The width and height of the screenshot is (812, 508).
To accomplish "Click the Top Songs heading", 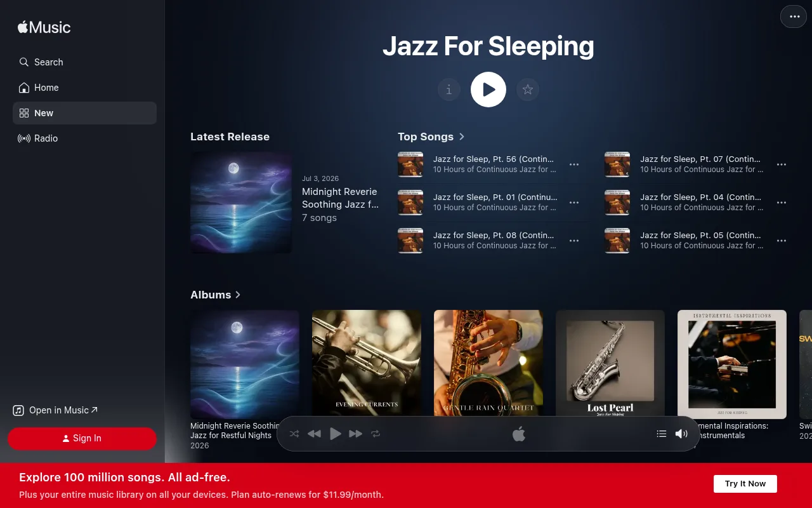I will coord(426,137).
